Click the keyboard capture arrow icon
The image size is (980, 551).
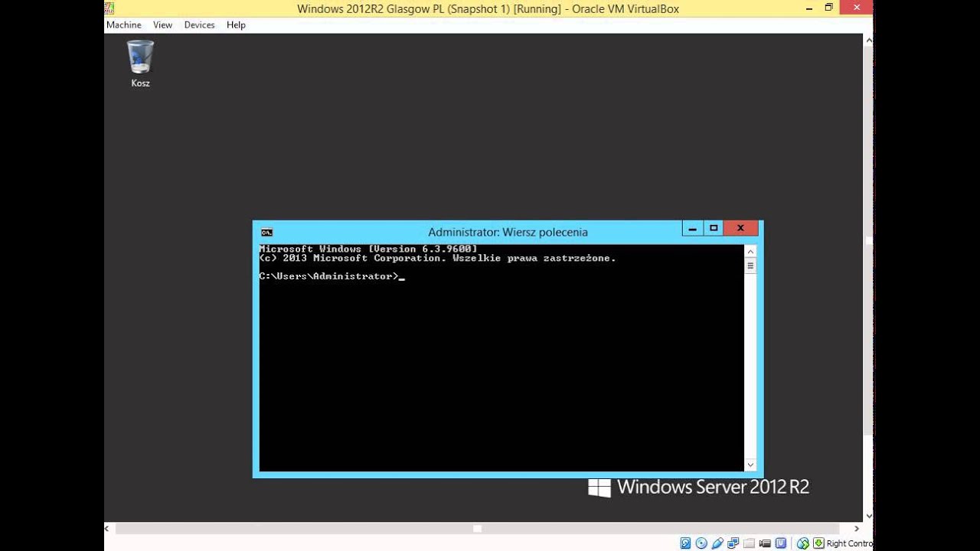[818, 543]
